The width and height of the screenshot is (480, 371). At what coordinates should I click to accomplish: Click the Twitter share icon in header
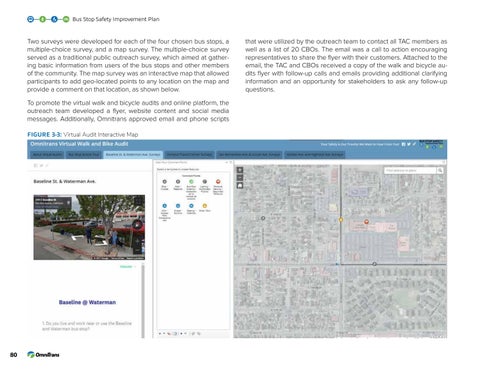409,144
